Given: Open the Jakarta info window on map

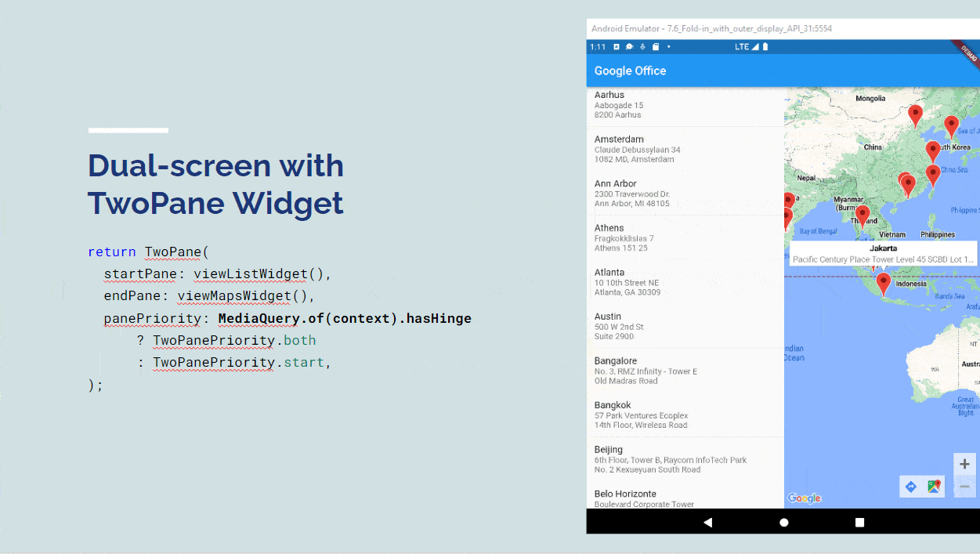Looking at the screenshot, I should click(x=884, y=254).
